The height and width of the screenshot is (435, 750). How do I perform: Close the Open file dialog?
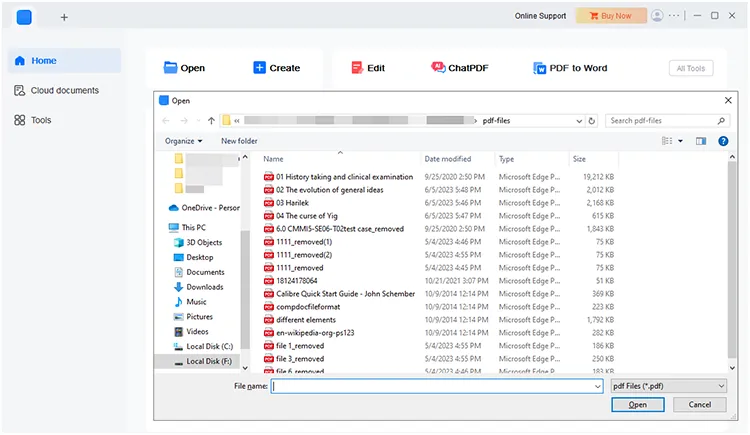pyautogui.click(x=728, y=100)
